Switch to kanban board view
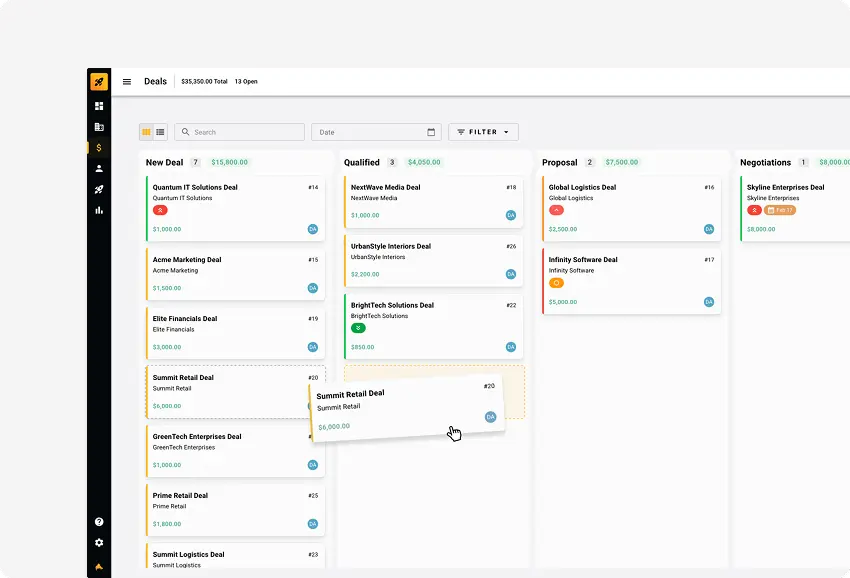850x578 pixels. pos(146,132)
